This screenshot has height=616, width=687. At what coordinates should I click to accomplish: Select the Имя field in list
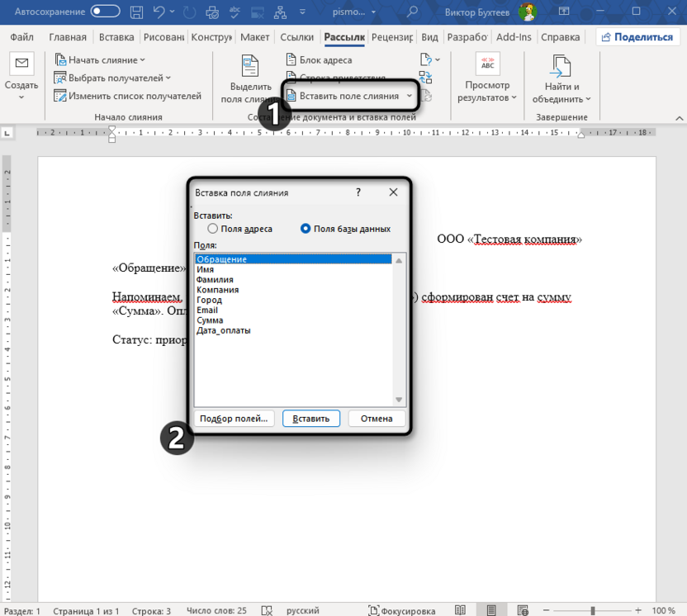tap(293, 269)
